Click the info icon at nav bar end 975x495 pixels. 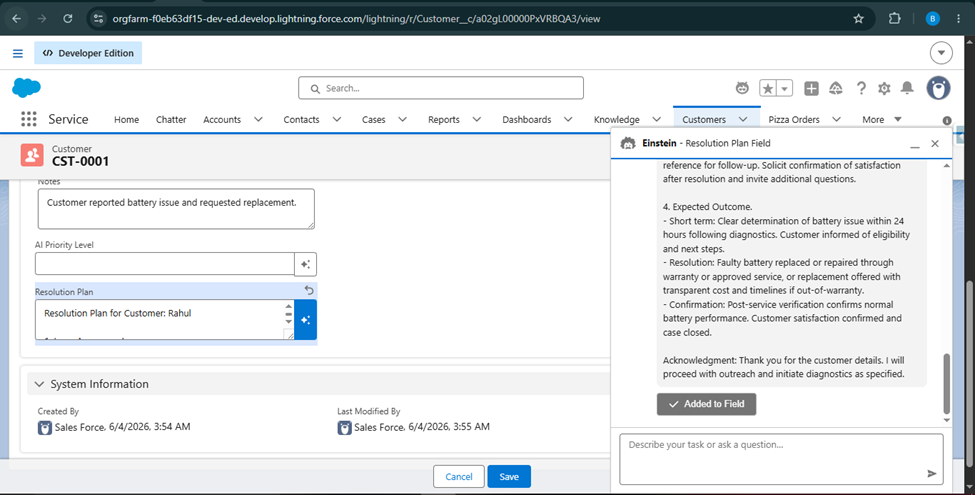pyautogui.click(x=947, y=121)
